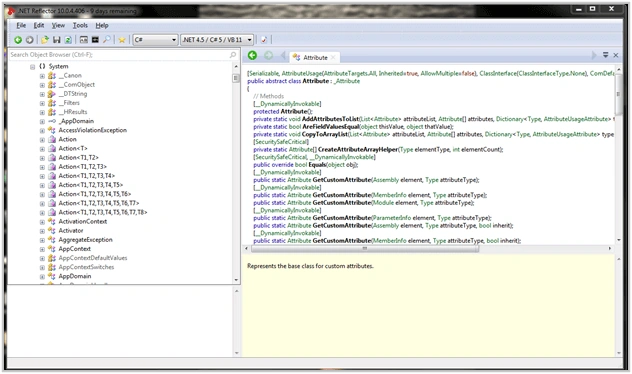The image size is (632, 374).
Task: Click the Refresh toolbar icon
Action: click(x=68, y=39)
